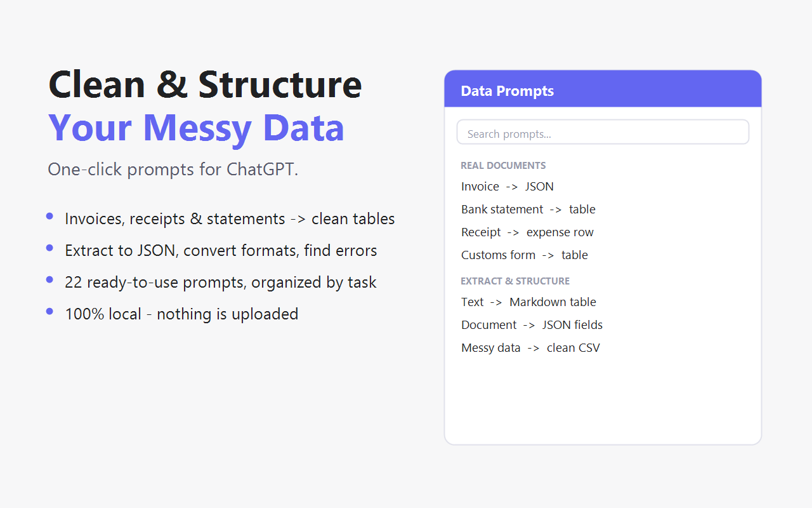Click the 100% local - nothing is uploaded text
Viewport: 812px width, 508px height.
click(181, 314)
